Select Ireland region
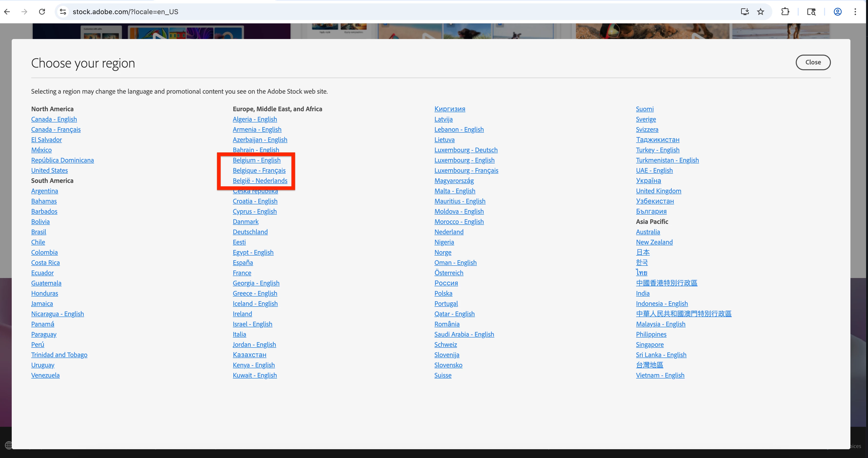 [x=242, y=314]
